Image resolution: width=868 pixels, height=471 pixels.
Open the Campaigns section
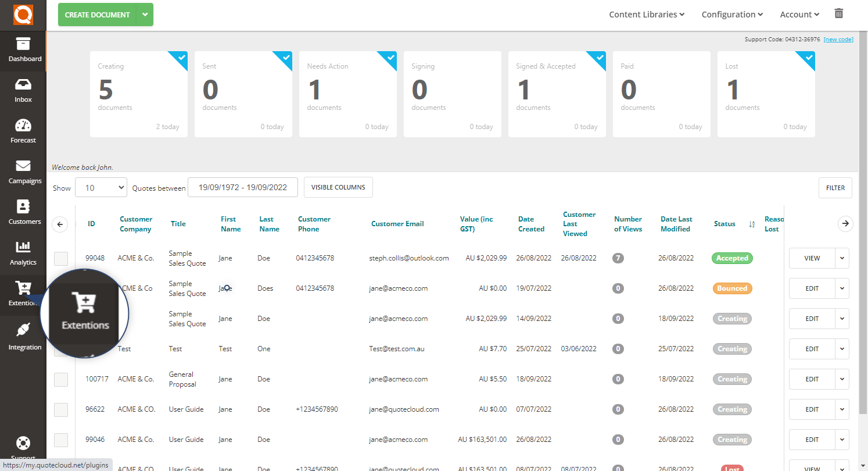pos(23,172)
